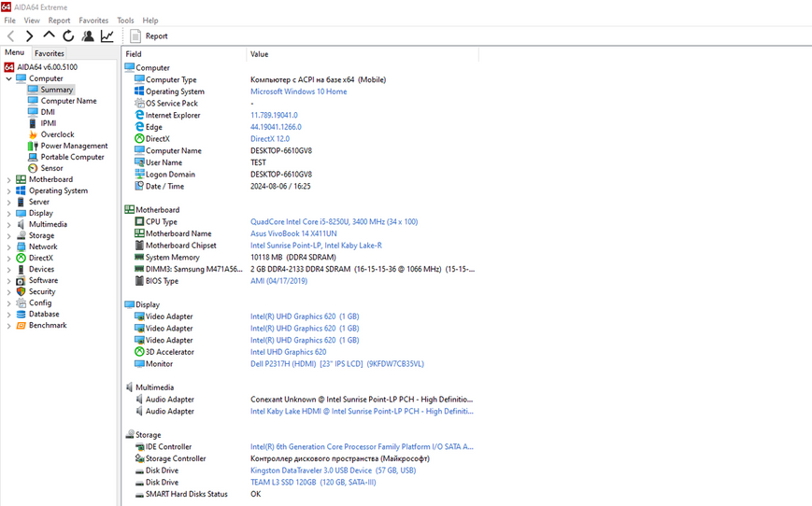Expand the Network tree node
812x506 pixels.
click(8, 246)
